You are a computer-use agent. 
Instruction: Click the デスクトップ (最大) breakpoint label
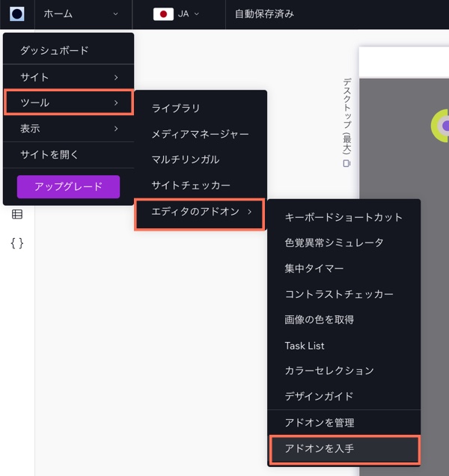pos(346,116)
